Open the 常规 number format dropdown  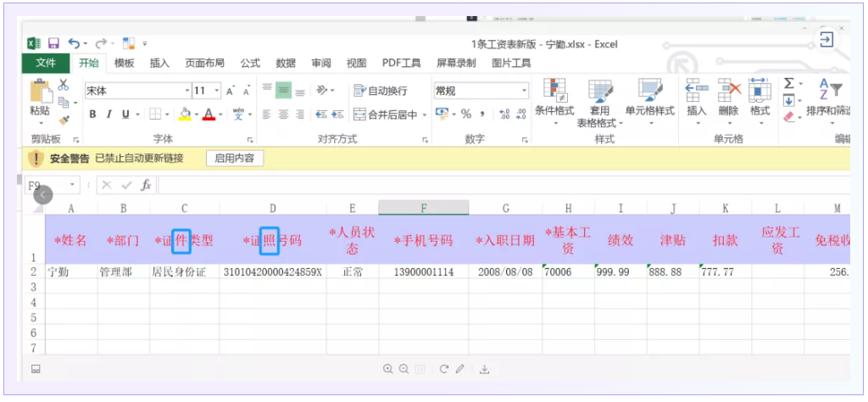(524, 91)
